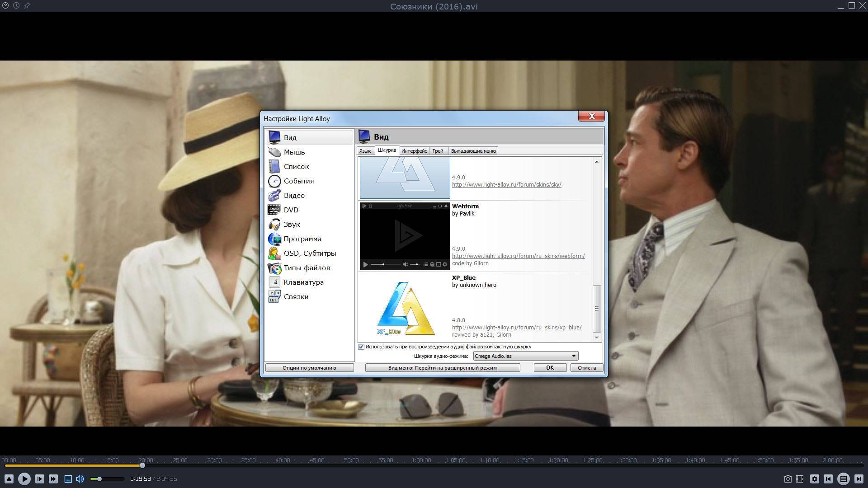Screen dimensions: 868x488
Task: Switch to the Трей tab
Action: click(x=438, y=151)
